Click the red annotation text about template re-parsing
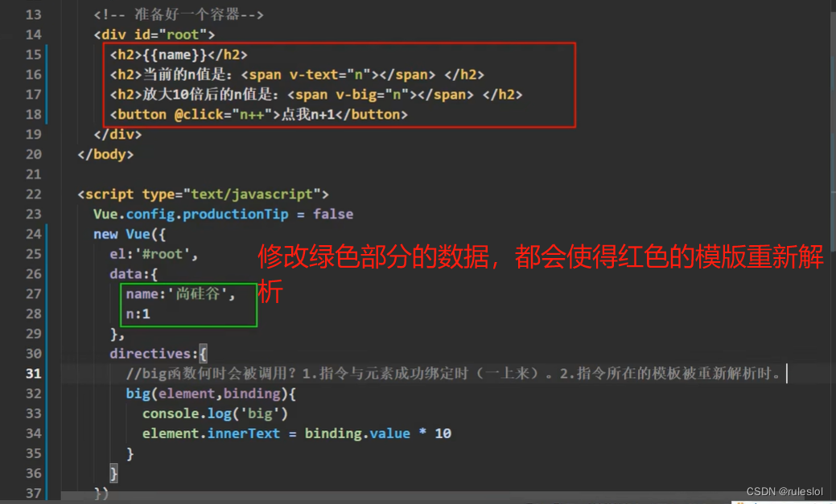Image resolution: width=836 pixels, height=504 pixels. (x=539, y=257)
